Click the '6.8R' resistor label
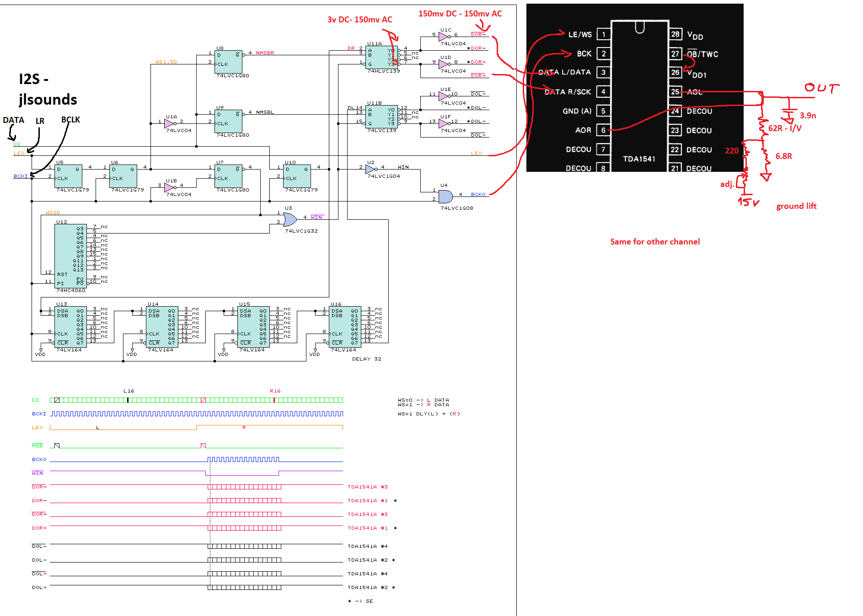 784,156
